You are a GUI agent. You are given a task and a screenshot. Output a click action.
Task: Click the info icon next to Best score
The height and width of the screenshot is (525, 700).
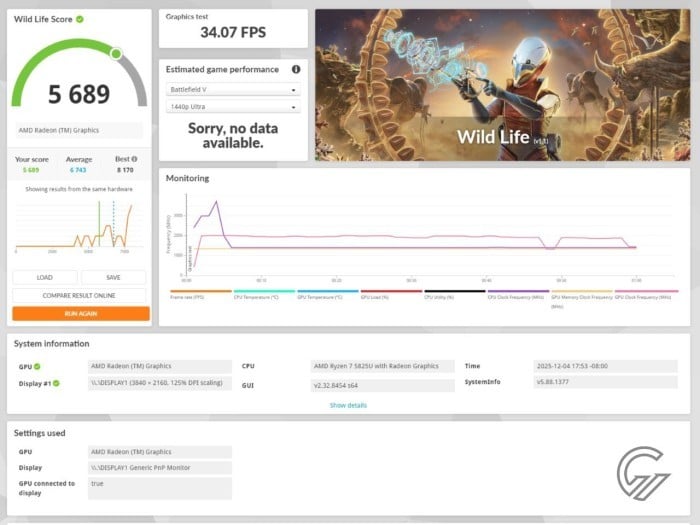134,159
